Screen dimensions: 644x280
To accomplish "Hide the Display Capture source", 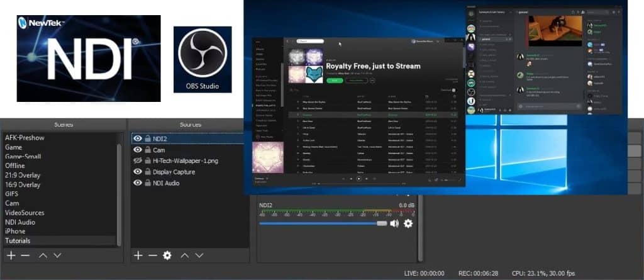I will point(138,171).
